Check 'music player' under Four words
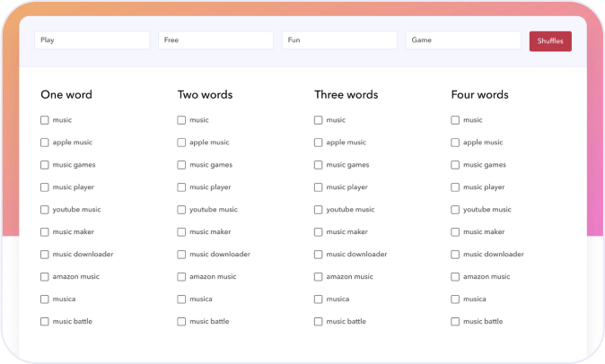605x364 pixels. coord(455,187)
